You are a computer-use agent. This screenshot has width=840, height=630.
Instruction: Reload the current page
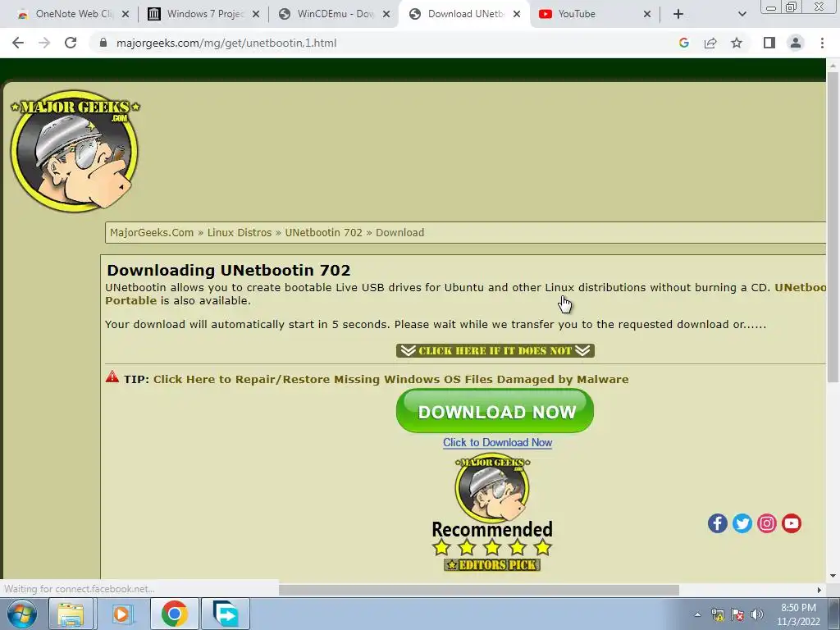click(x=71, y=43)
